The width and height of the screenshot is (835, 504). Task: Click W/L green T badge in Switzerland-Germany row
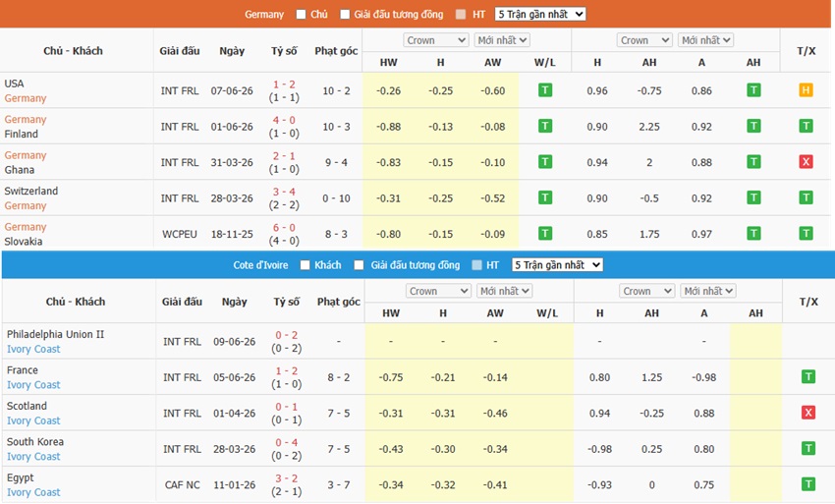[x=545, y=197]
